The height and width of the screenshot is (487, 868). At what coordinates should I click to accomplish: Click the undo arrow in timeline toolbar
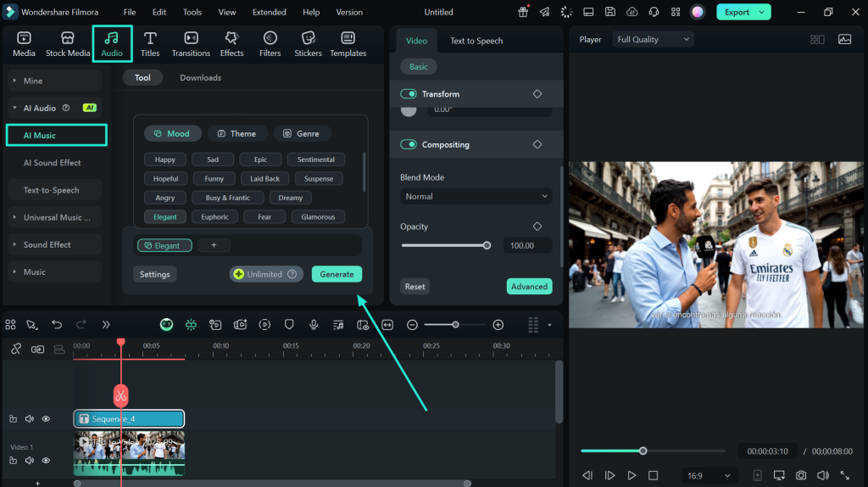click(x=57, y=324)
